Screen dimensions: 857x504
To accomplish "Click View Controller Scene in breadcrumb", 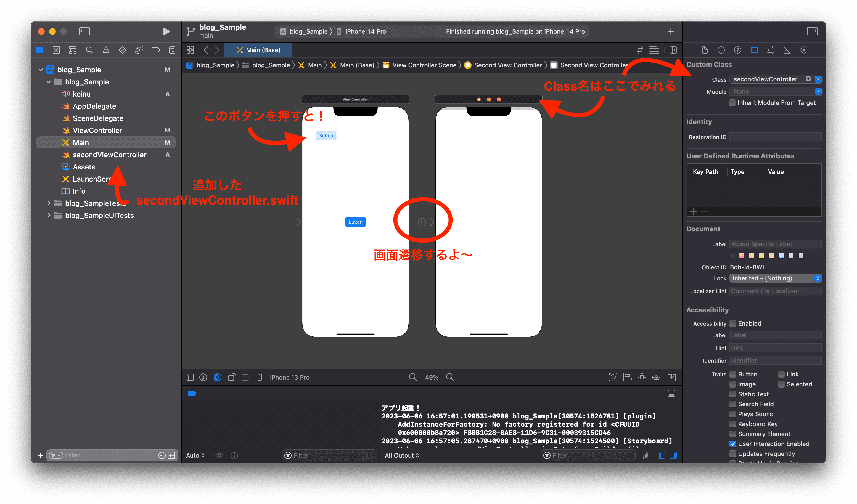I will (420, 65).
